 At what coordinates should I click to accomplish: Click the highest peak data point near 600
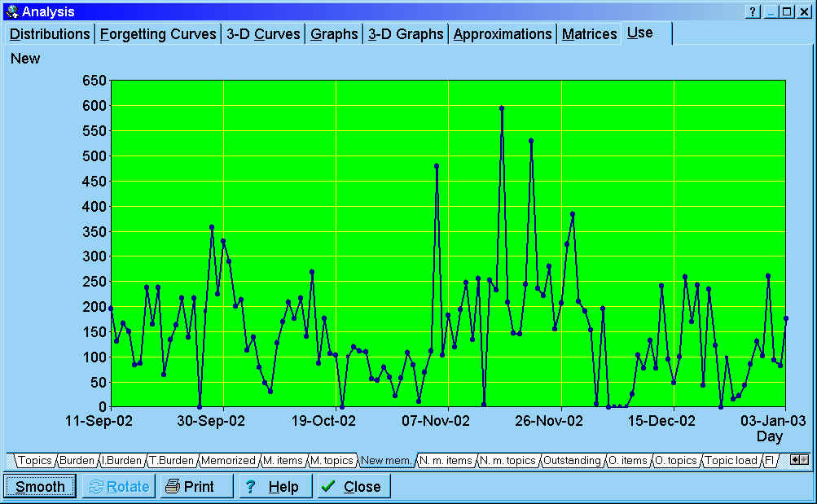pos(502,107)
